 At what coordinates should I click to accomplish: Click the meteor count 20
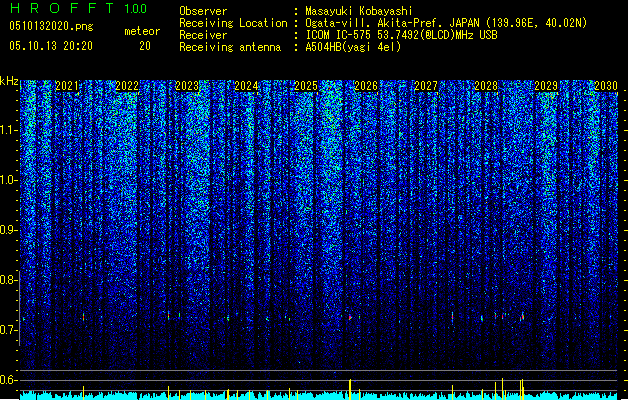tap(145, 46)
